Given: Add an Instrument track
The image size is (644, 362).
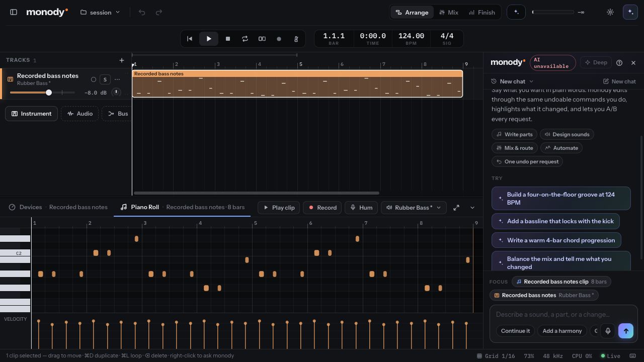Looking at the screenshot, I should 32,114.
